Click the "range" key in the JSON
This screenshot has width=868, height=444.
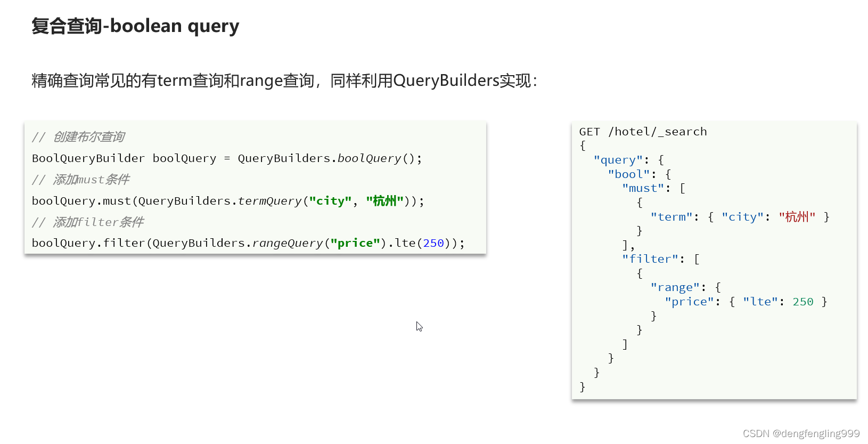click(x=675, y=287)
